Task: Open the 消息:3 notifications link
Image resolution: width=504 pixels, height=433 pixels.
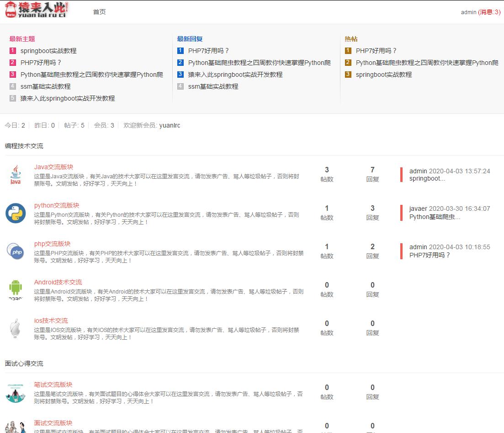Action: pyautogui.click(x=488, y=12)
